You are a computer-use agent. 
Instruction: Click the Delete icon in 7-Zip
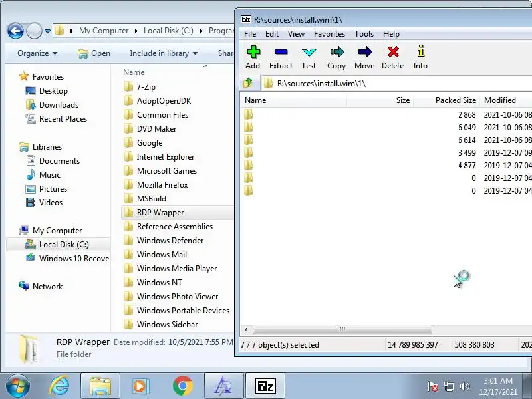pyautogui.click(x=393, y=57)
